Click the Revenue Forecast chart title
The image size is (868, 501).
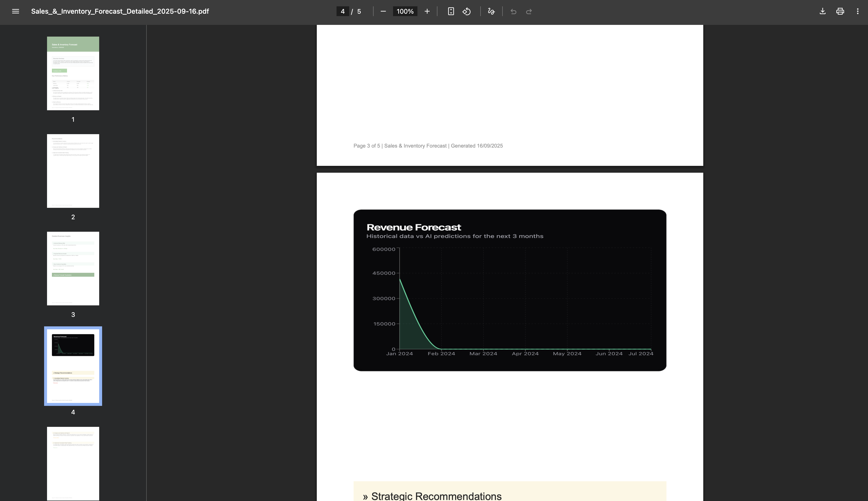pos(414,227)
